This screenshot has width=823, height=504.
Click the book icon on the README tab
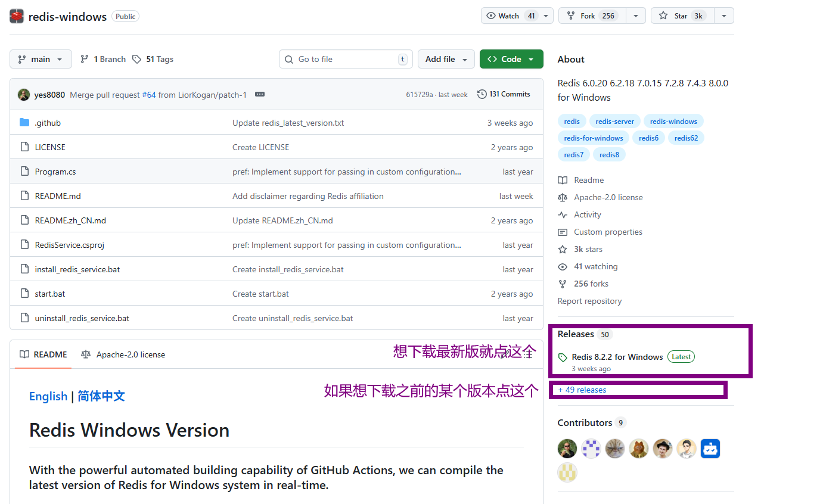point(24,354)
